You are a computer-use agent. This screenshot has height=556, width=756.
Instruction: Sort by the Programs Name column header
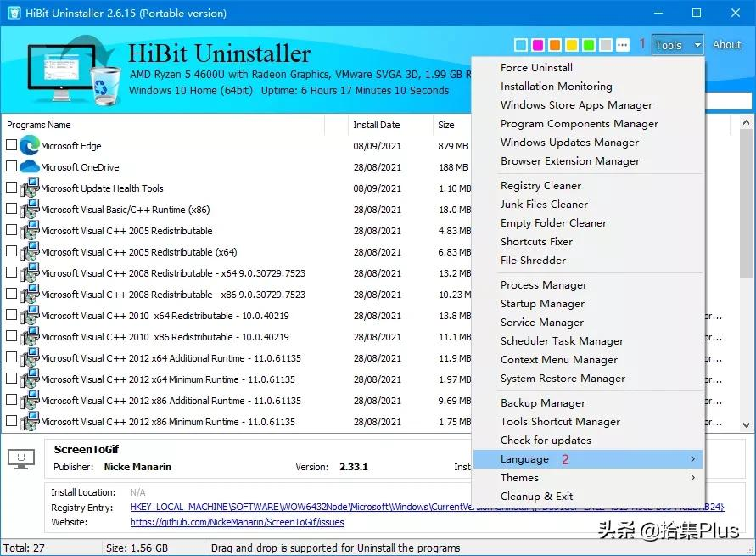coord(165,125)
